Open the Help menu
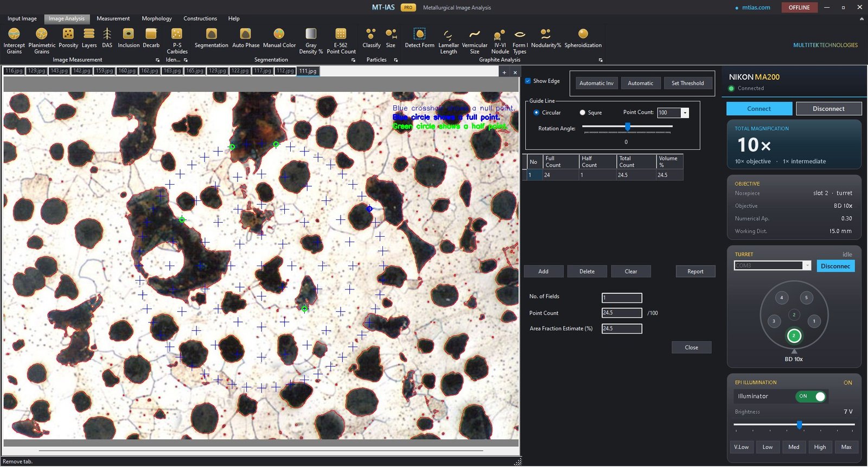The image size is (868, 467). pos(234,18)
